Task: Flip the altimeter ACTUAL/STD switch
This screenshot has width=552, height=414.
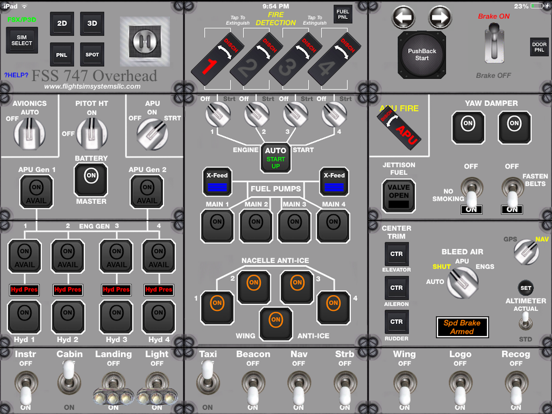Action: pos(526,321)
